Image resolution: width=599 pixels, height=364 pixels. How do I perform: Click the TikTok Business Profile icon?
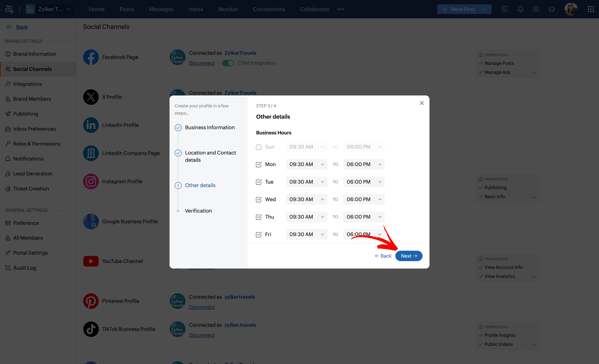pyautogui.click(x=91, y=329)
